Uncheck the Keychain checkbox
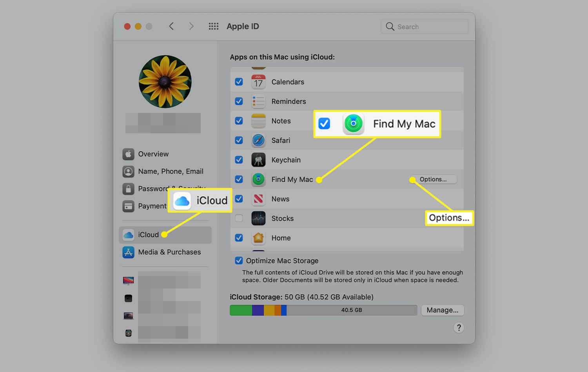588x372 pixels. (x=239, y=160)
